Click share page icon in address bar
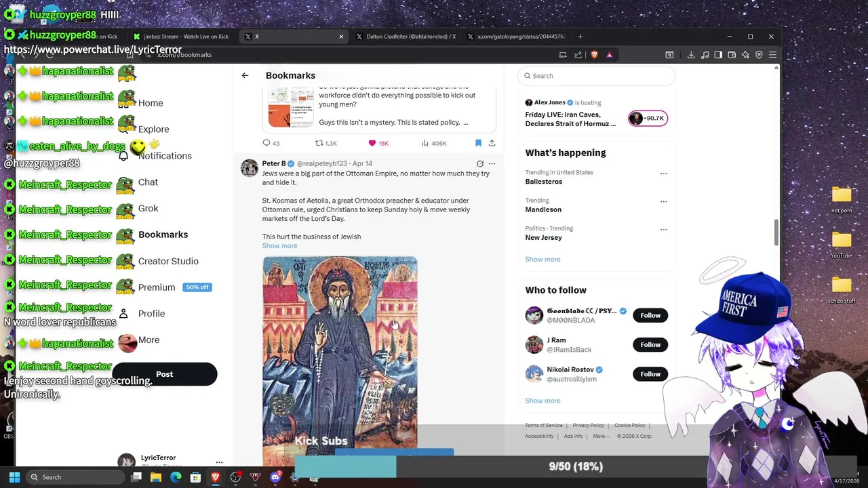868x488 pixels. [578, 55]
